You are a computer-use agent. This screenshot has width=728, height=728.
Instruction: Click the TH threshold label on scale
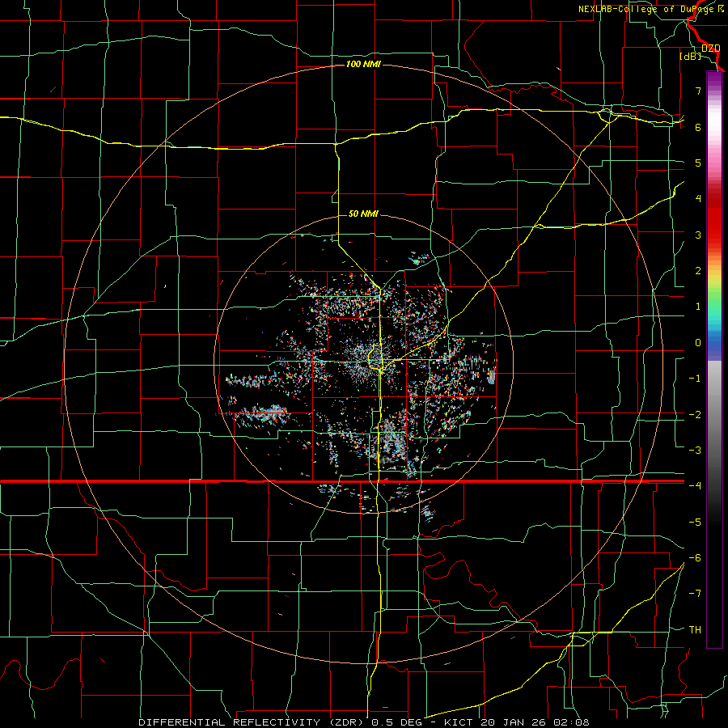tap(695, 629)
